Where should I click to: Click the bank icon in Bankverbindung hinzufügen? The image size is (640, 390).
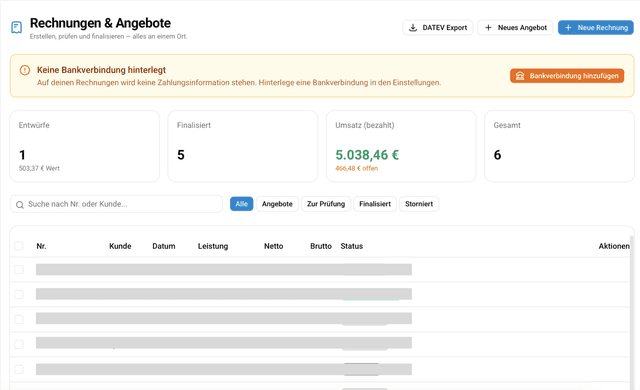click(520, 76)
